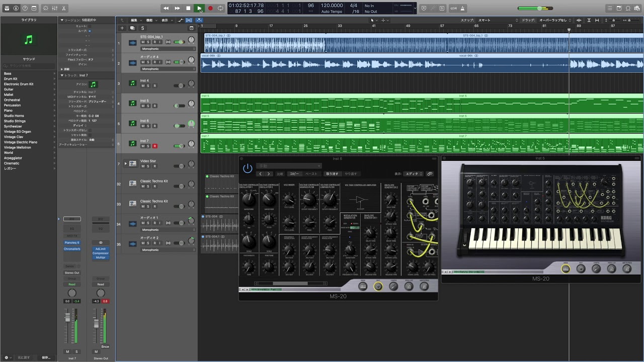
Task: Open the 編集 (Edit) menu in tracks area
Action: [135, 20]
